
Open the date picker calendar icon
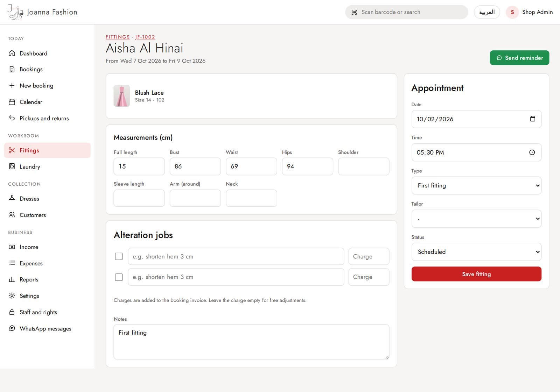(x=533, y=119)
